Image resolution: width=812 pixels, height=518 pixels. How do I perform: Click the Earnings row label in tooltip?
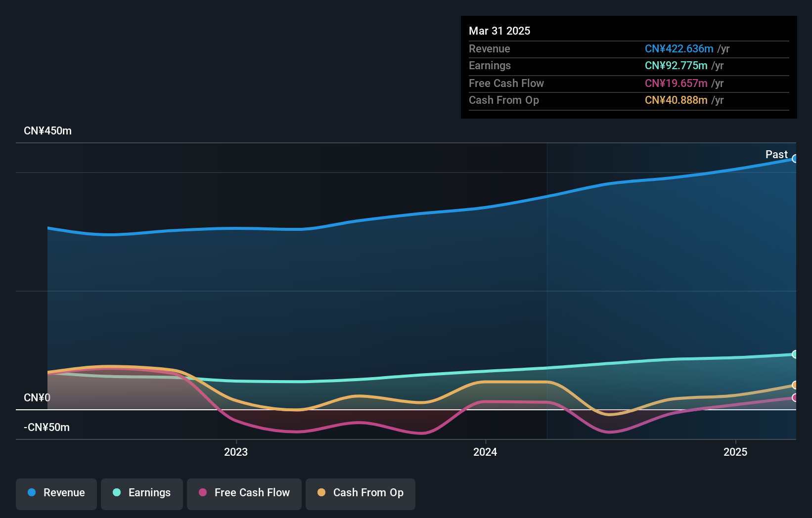pyautogui.click(x=490, y=65)
